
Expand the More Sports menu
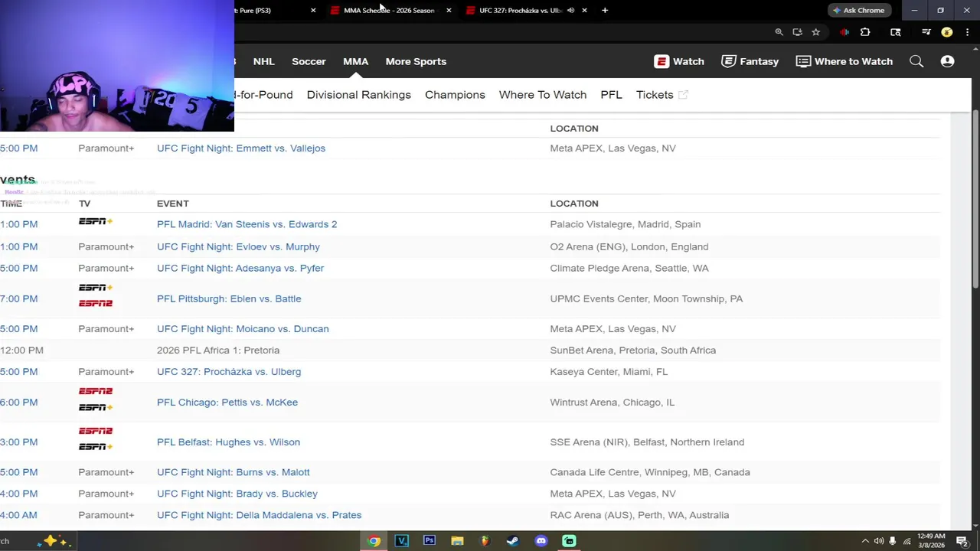416,61
